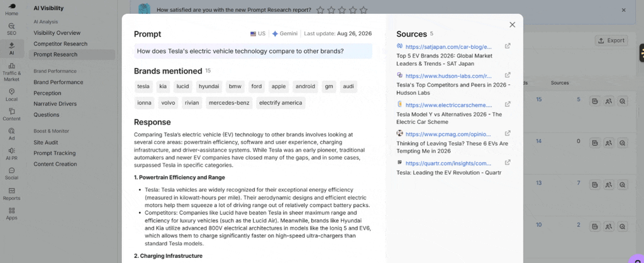Open Narrative Drivers in the sidebar
This screenshot has height=263, width=644.
(x=55, y=104)
